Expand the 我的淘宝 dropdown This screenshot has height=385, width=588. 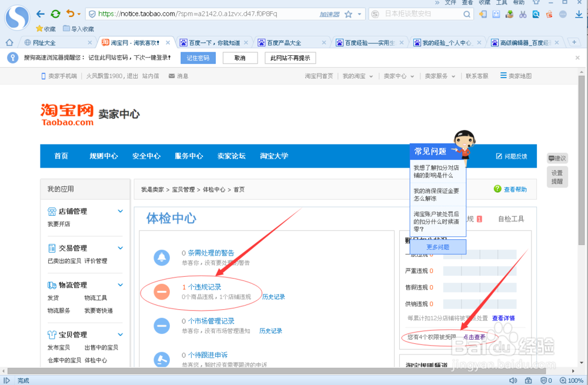coord(358,76)
